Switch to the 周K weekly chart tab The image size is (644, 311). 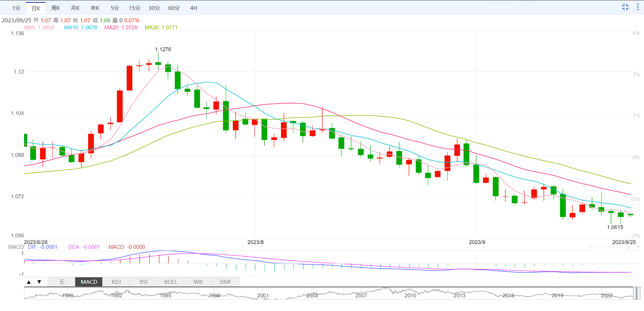(x=56, y=8)
